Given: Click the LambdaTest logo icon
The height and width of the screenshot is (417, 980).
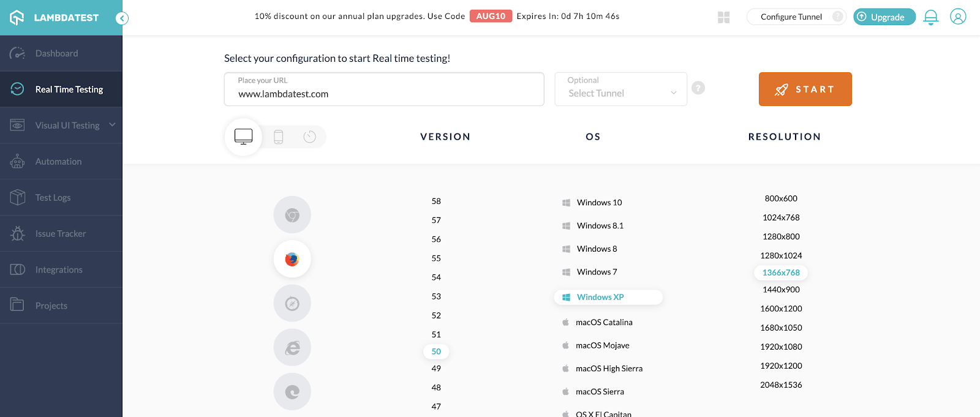Looking at the screenshot, I should pos(17,17).
